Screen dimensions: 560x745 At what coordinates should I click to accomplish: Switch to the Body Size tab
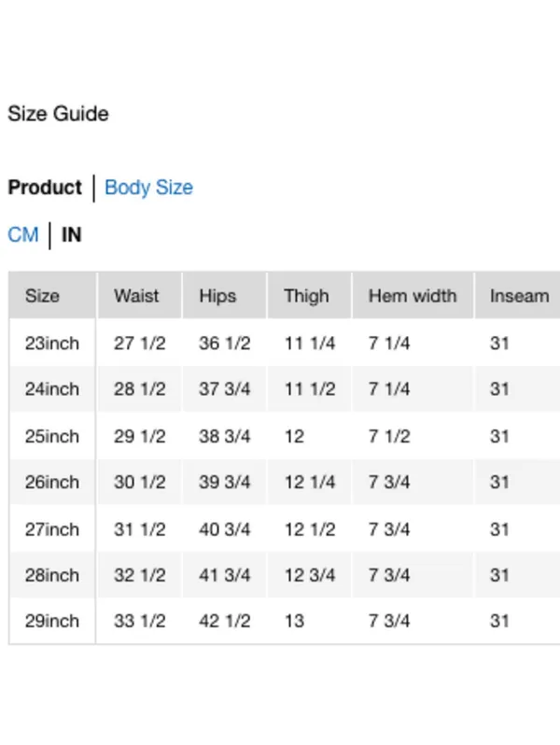(148, 188)
